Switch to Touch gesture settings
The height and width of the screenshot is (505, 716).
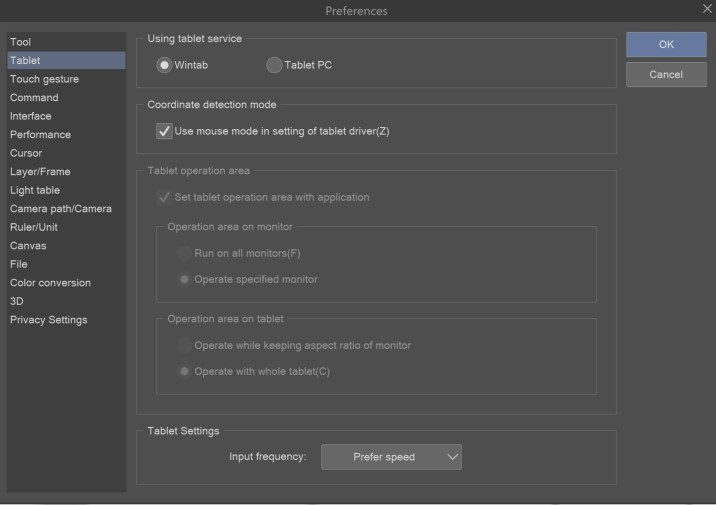pyautogui.click(x=44, y=79)
